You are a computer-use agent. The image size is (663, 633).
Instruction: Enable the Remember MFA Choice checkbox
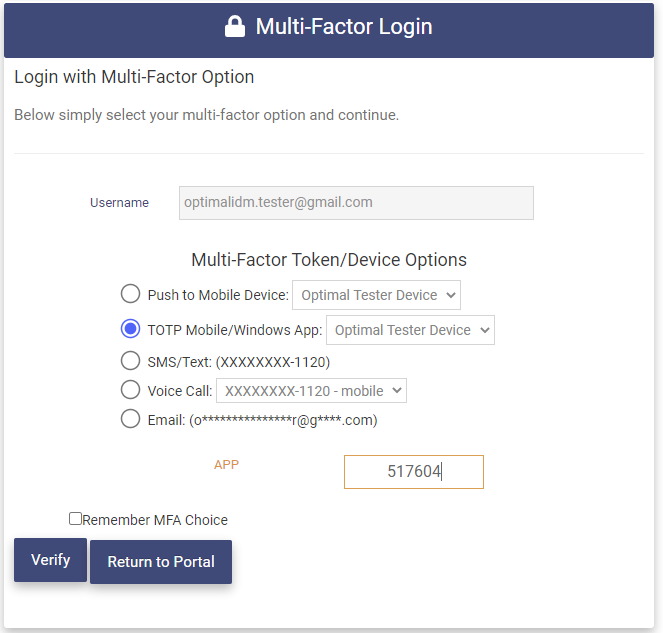[75, 519]
